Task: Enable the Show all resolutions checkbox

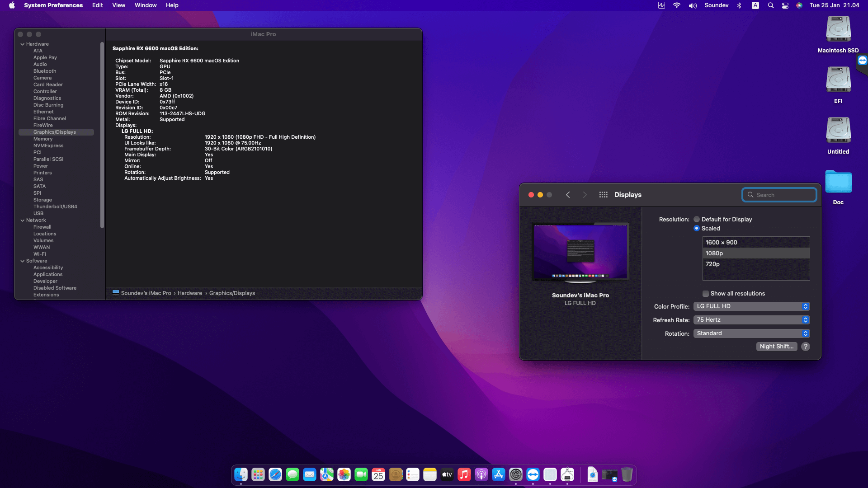Action: (x=706, y=293)
